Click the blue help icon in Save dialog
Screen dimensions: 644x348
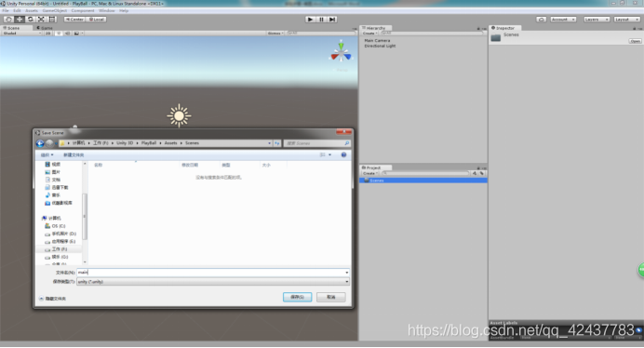343,154
